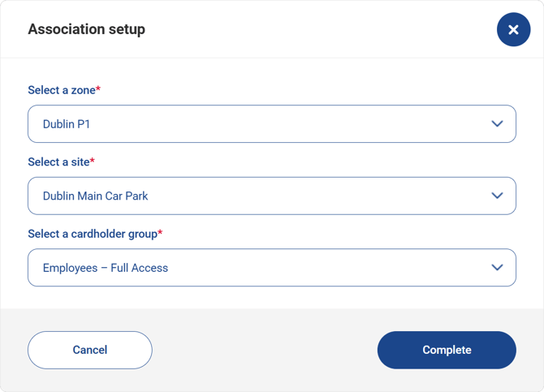
Task: Click the chevron arrow in site dropdown
Action: click(497, 196)
